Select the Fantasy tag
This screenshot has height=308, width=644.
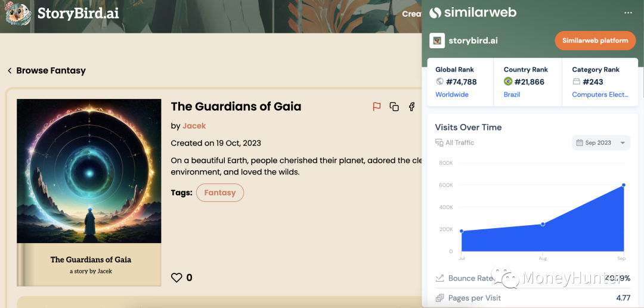(220, 193)
